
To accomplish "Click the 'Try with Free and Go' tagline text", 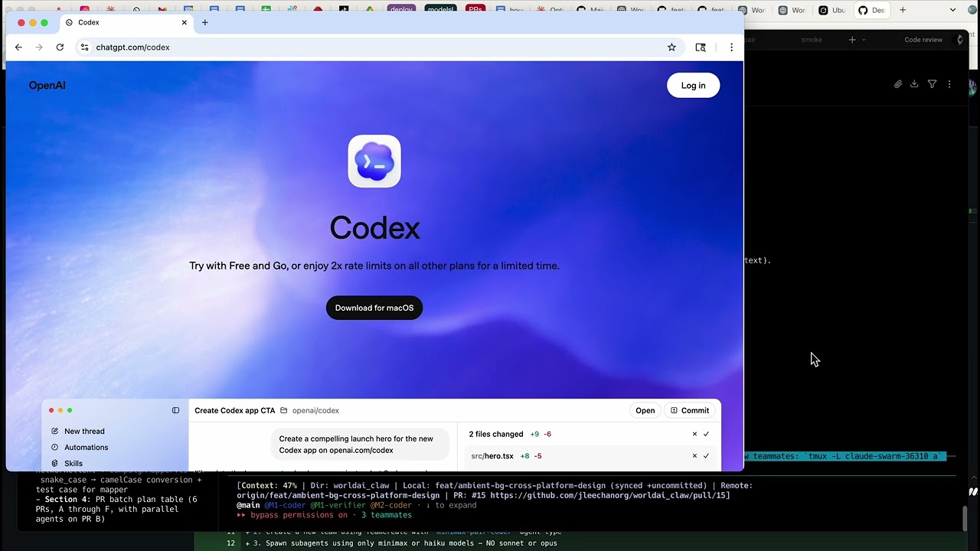I will (x=374, y=266).
